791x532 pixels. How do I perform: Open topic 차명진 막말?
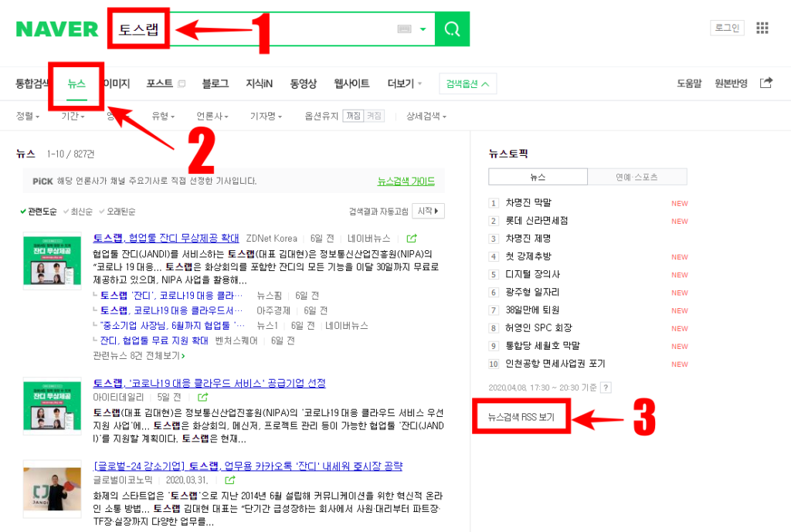528,203
